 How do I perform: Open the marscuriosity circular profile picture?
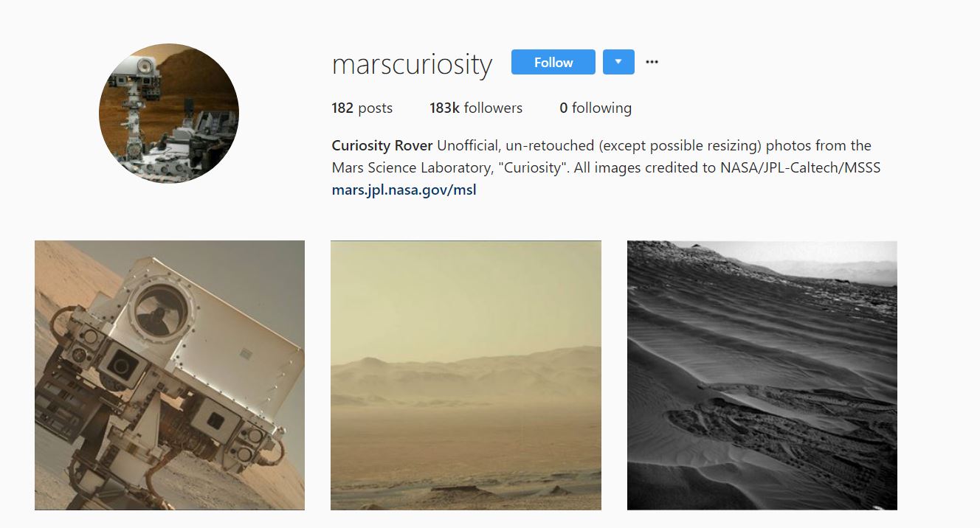169,114
